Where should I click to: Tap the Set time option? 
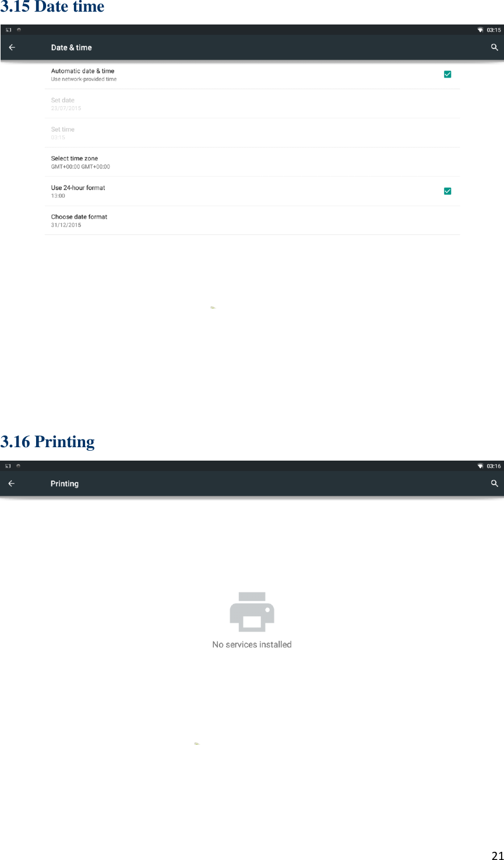click(252, 133)
